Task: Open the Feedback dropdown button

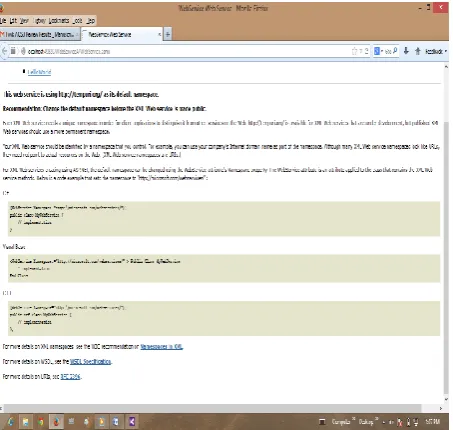Action: (x=436, y=51)
